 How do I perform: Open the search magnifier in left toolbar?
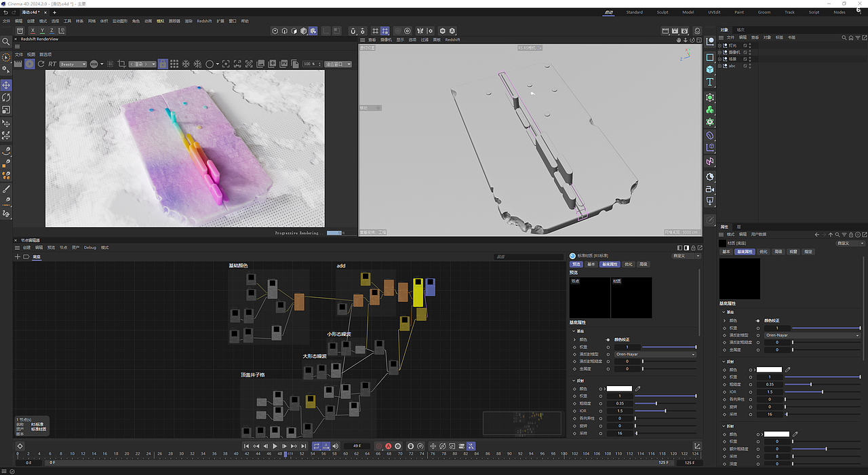pos(6,41)
